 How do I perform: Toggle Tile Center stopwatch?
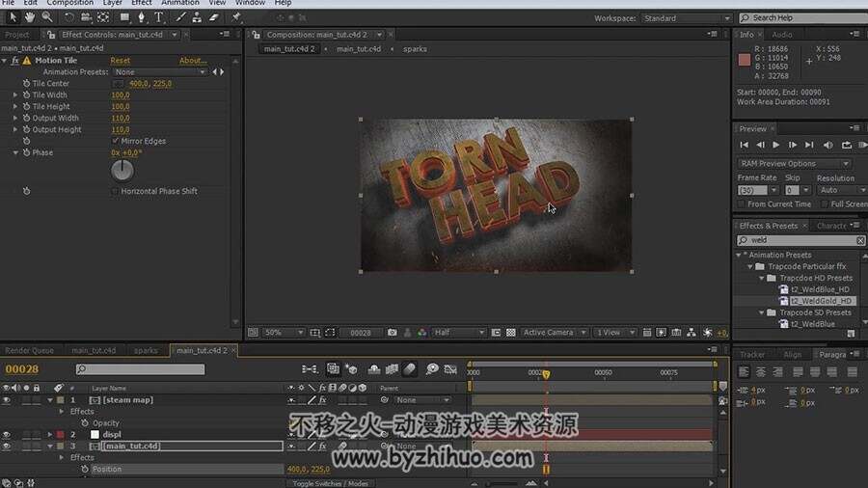coord(26,84)
